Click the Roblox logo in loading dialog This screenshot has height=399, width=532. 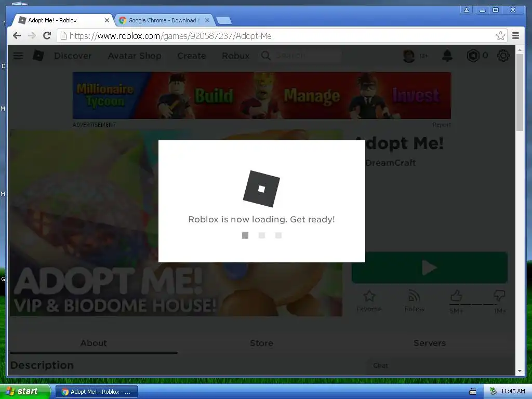(x=262, y=189)
